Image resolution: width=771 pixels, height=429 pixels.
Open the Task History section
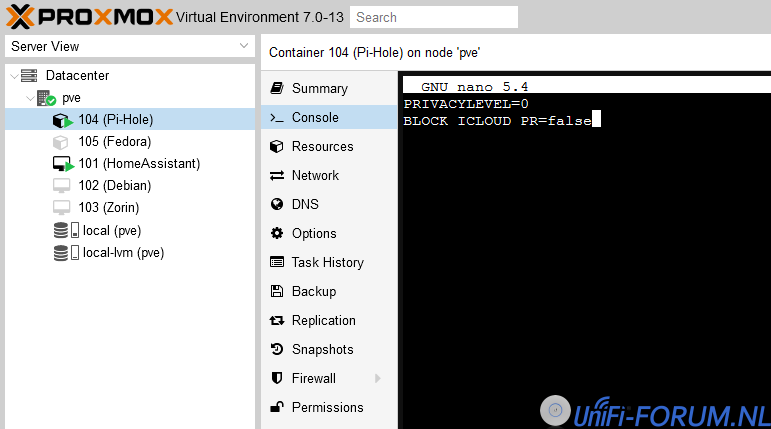coord(327,262)
